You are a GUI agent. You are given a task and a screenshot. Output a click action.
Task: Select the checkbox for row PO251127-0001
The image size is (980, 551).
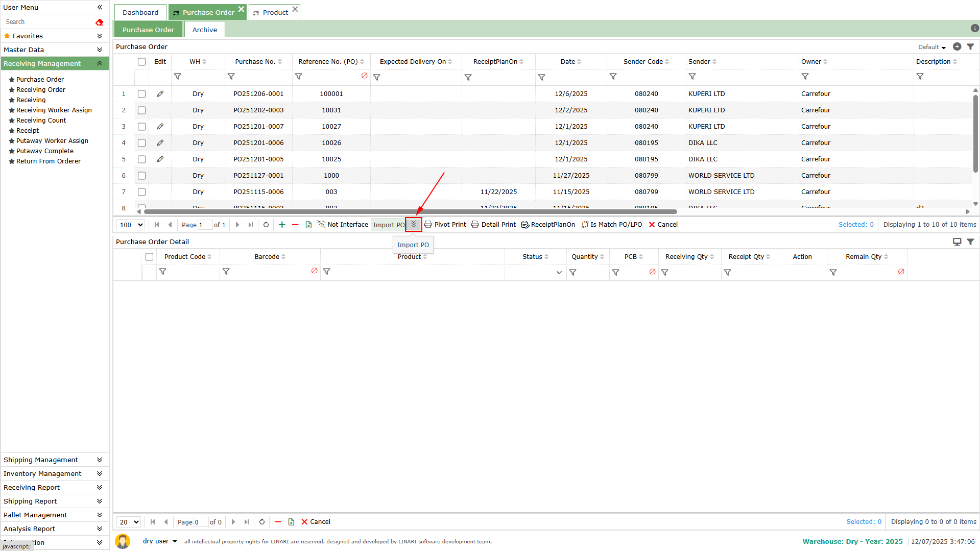coord(142,176)
